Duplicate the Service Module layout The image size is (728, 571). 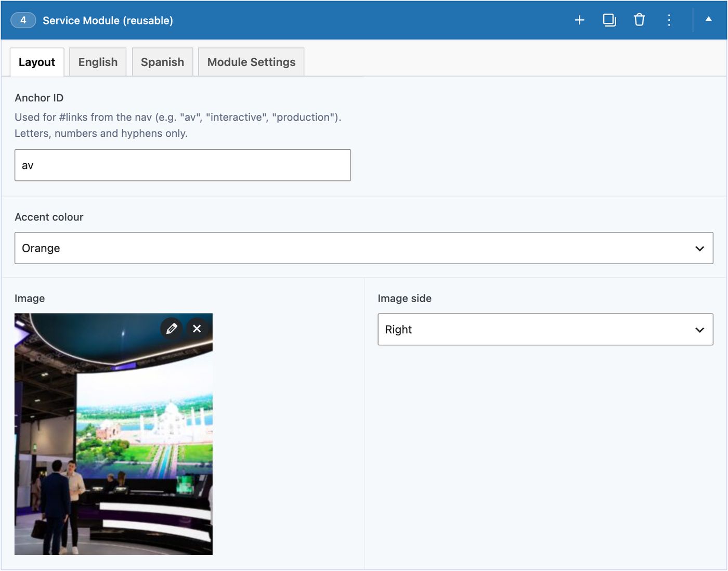tap(609, 20)
